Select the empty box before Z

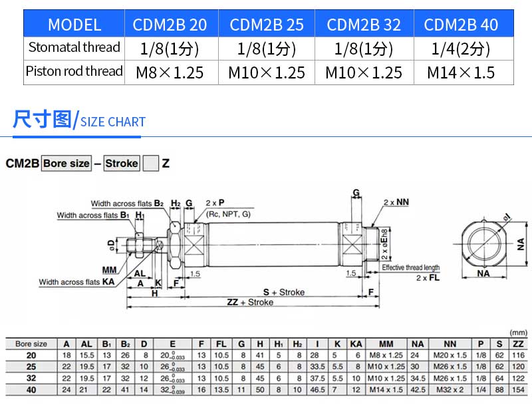click(x=151, y=164)
